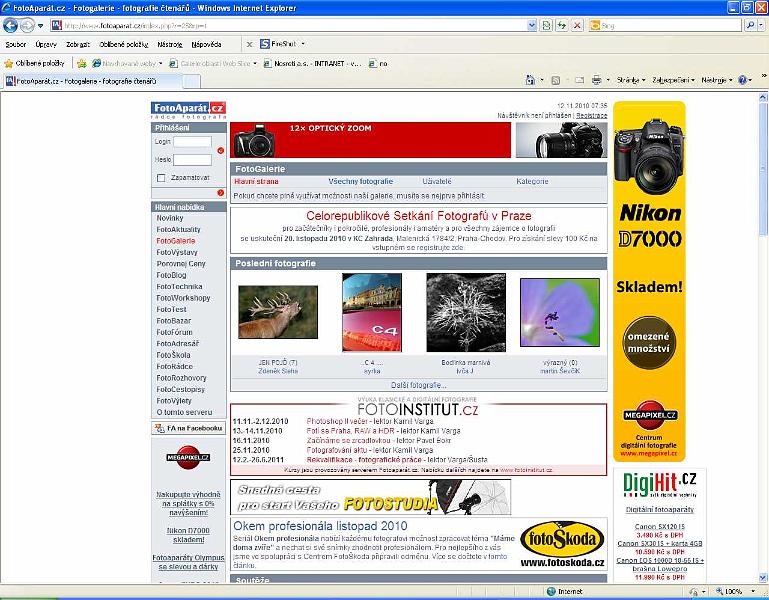Expand the address bar URL history dropdown
Viewport: 769px width, 600px height.
[x=532, y=25]
